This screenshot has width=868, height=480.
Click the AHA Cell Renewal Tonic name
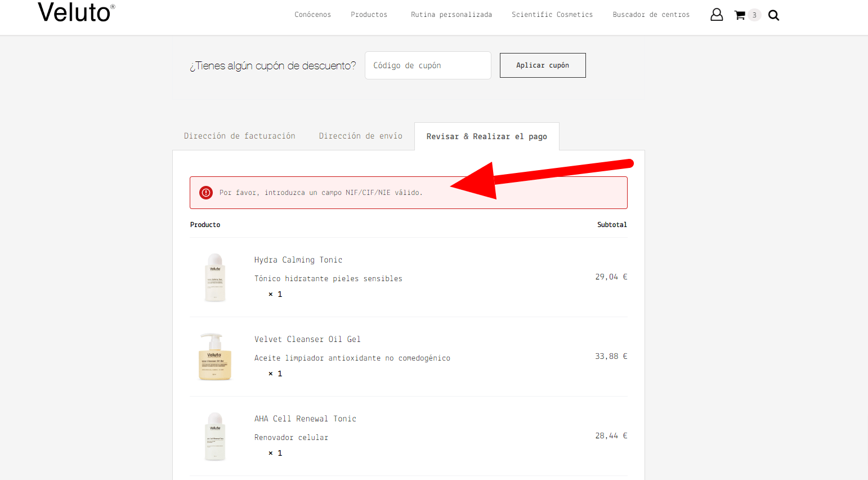(x=305, y=419)
